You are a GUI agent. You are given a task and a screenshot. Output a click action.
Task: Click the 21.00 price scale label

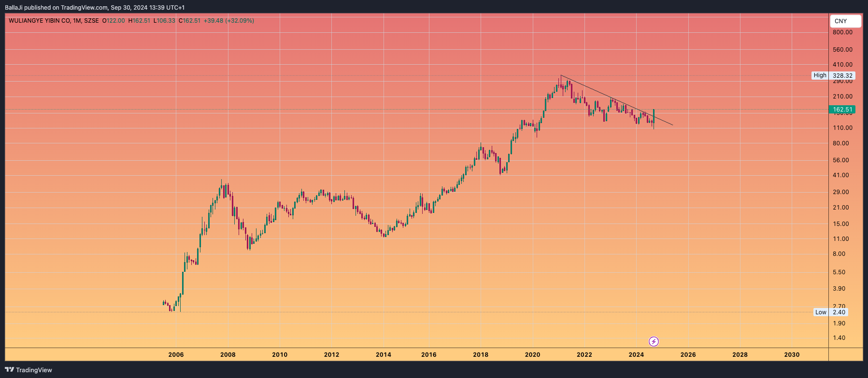click(841, 208)
